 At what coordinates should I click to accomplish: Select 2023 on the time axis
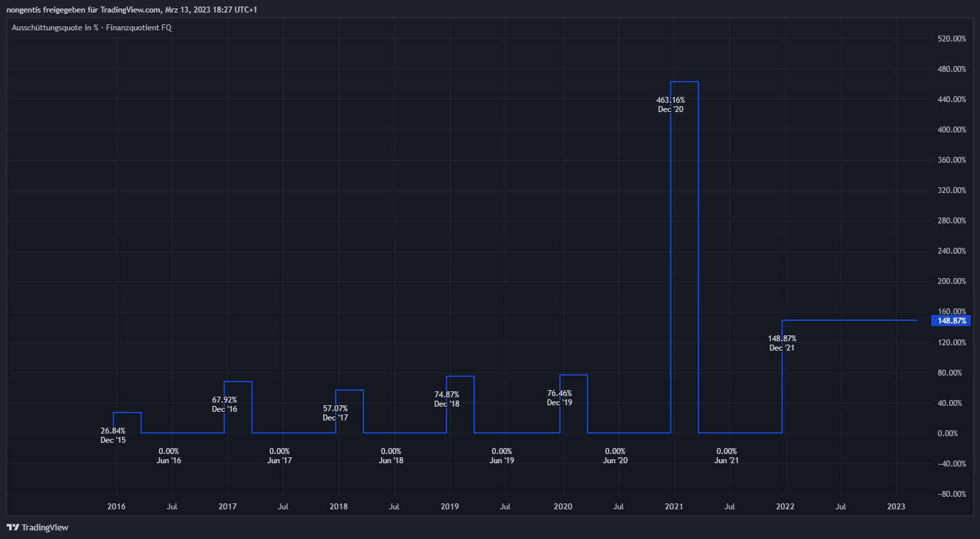click(896, 507)
